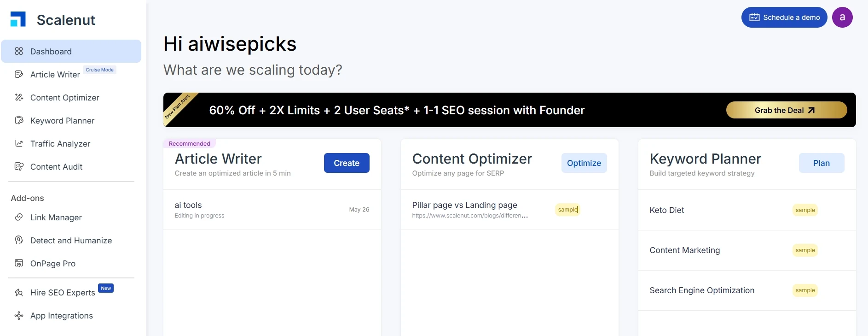Open the 'ai tools' article in progress
The width and height of the screenshot is (868, 336).
click(272, 210)
